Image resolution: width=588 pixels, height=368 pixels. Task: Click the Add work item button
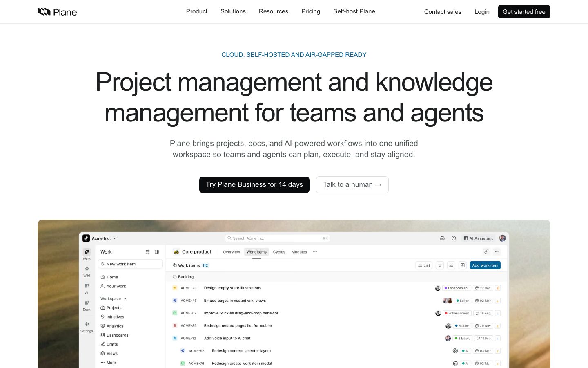[x=485, y=265]
